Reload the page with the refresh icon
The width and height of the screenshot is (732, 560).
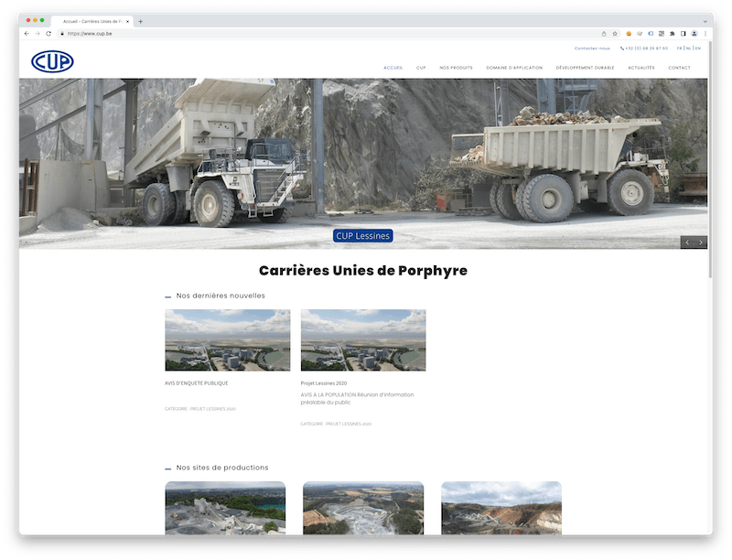(x=48, y=34)
